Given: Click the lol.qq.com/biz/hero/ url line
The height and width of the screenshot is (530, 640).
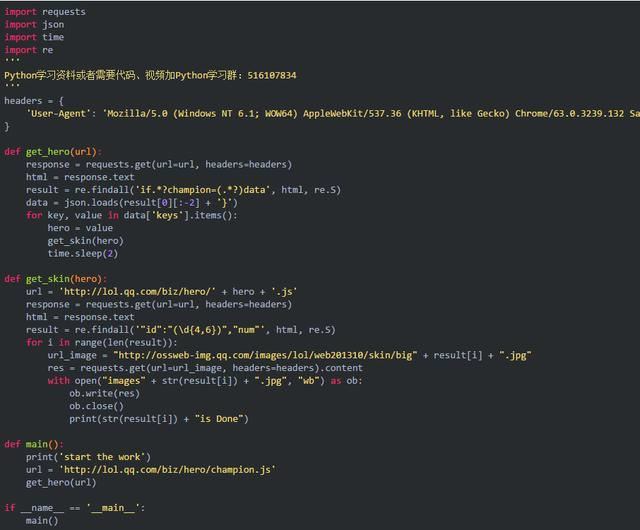Looking at the screenshot, I should pyautogui.click(x=161, y=292).
